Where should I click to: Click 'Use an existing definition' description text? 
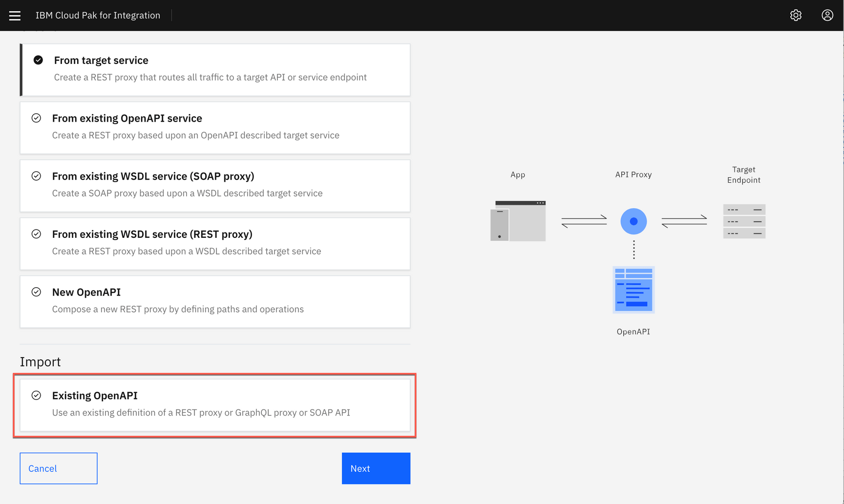click(201, 413)
